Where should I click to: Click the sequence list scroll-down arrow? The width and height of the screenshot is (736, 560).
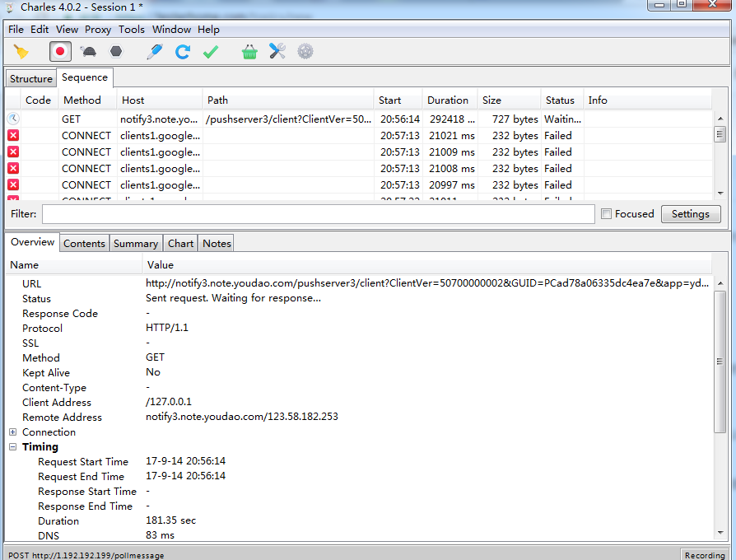click(x=720, y=194)
